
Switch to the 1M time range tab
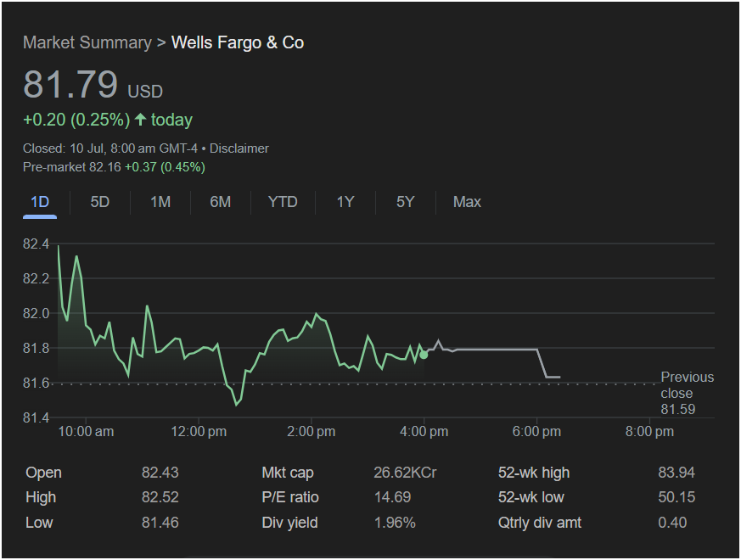pyautogui.click(x=160, y=202)
